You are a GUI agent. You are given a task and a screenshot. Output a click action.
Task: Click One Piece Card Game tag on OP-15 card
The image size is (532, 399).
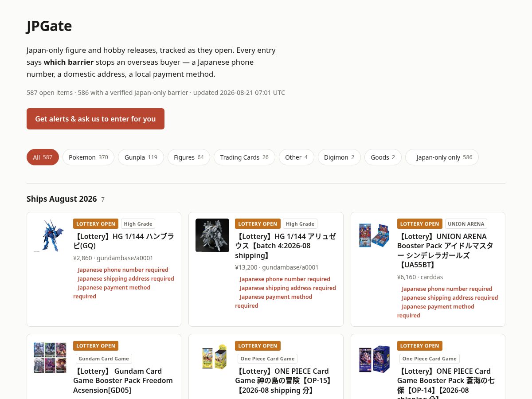coord(267,359)
